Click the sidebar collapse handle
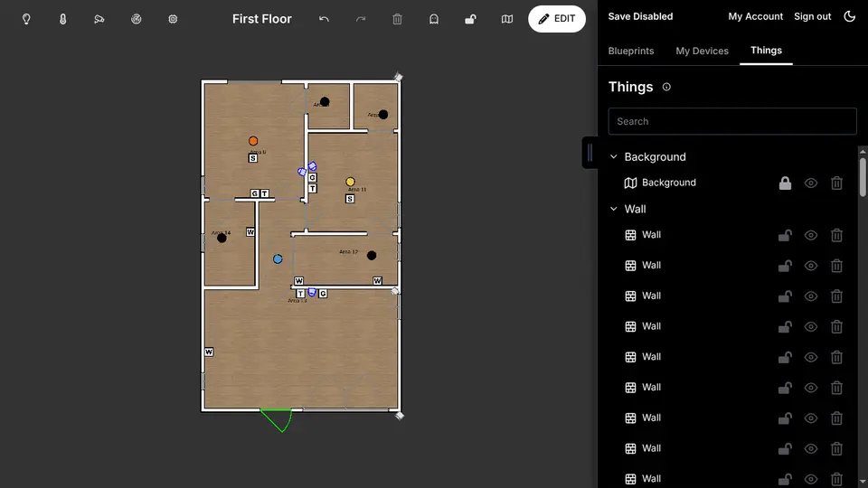 590,152
